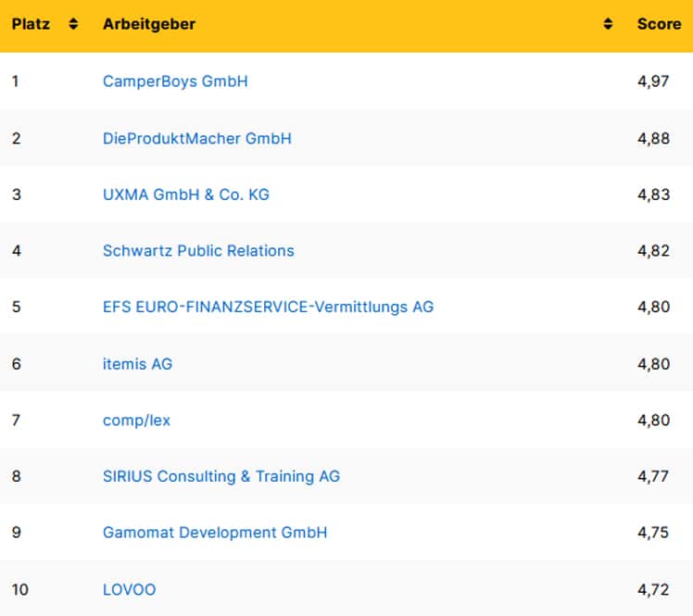This screenshot has width=693, height=616.
Task: Click the sort arrows beside Platz
Action: 74,24
